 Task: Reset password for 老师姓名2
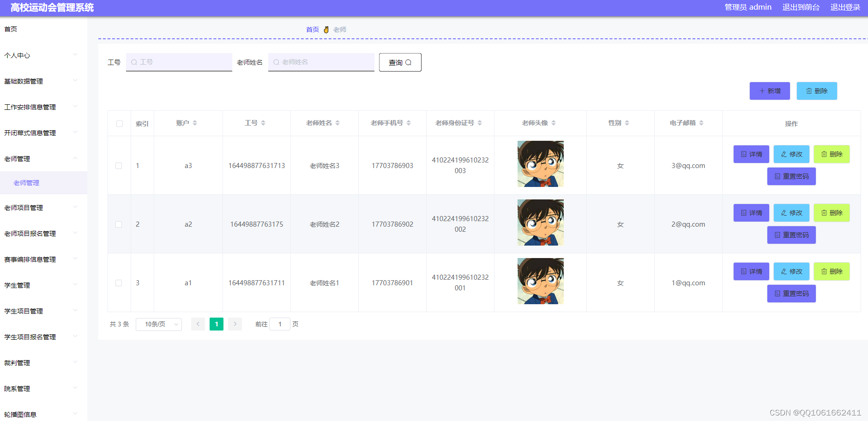pos(791,235)
